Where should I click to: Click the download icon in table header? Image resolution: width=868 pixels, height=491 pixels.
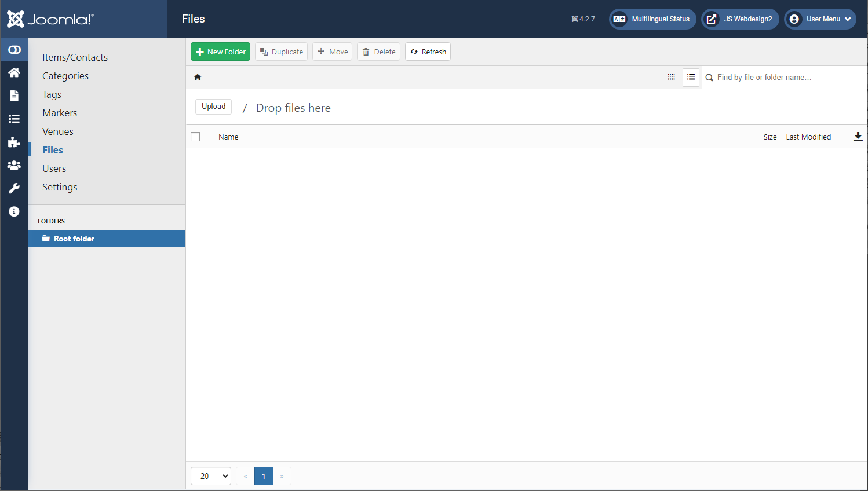[x=858, y=137]
